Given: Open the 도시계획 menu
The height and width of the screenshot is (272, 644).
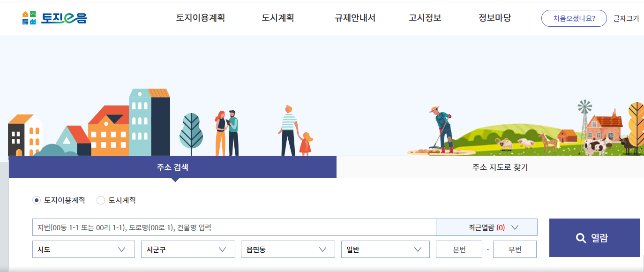Looking at the screenshot, I should click(277, 18).
